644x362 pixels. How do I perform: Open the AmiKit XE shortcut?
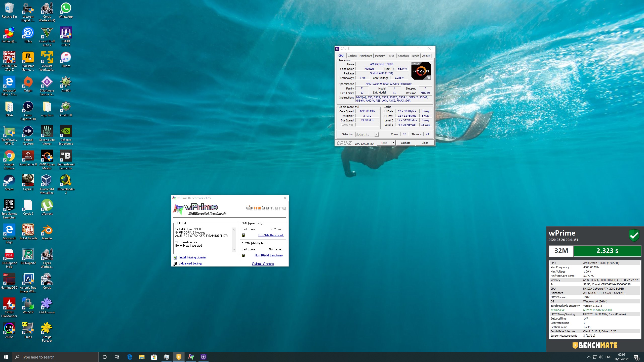tap(66, 109)
